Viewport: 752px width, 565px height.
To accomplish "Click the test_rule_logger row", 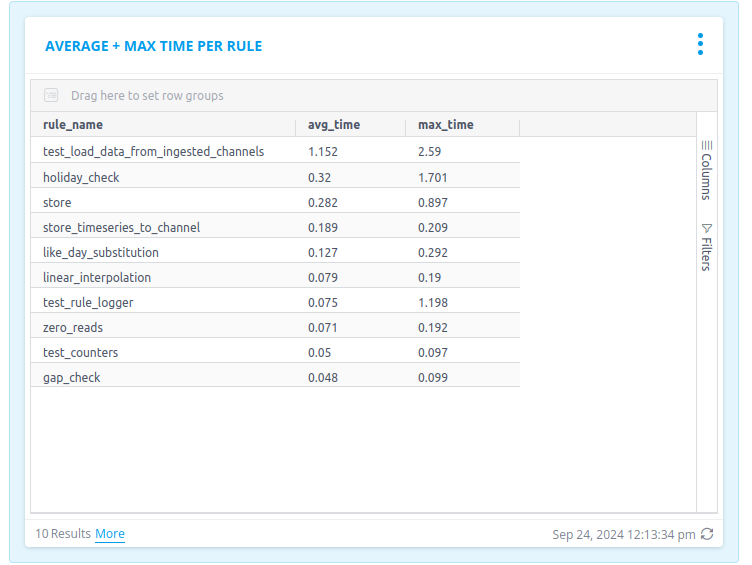I will [x=88, y=302].
